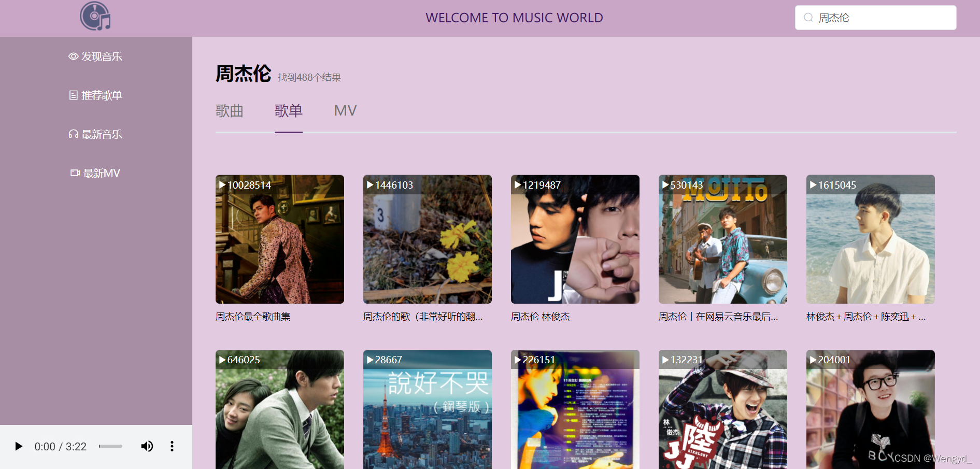Open playlist 林俊杰 + 周杰伦 + 陈奕迅 + ...

pos(866,317)
